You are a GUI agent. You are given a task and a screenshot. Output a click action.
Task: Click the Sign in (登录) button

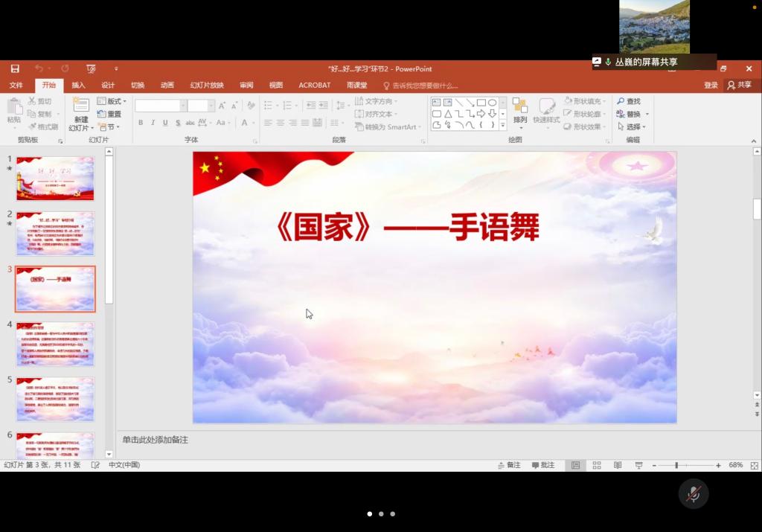[x=711, y=86]
